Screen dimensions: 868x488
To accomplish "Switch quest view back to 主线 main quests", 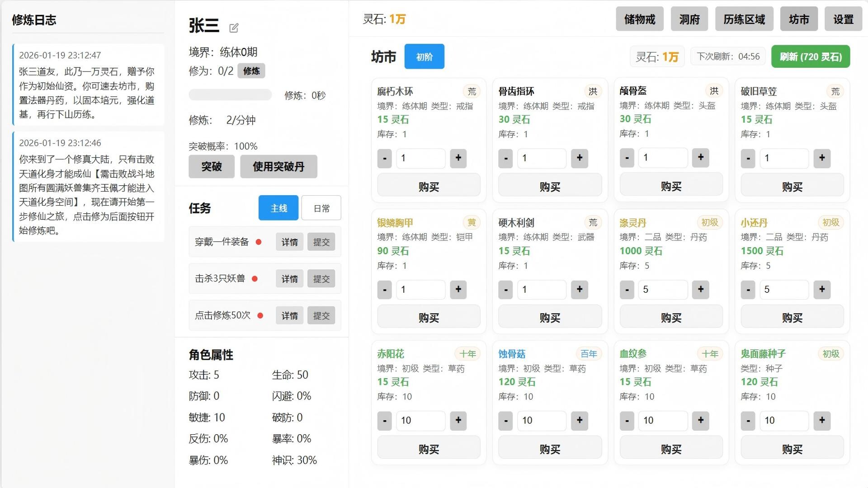I will (278, 208).
